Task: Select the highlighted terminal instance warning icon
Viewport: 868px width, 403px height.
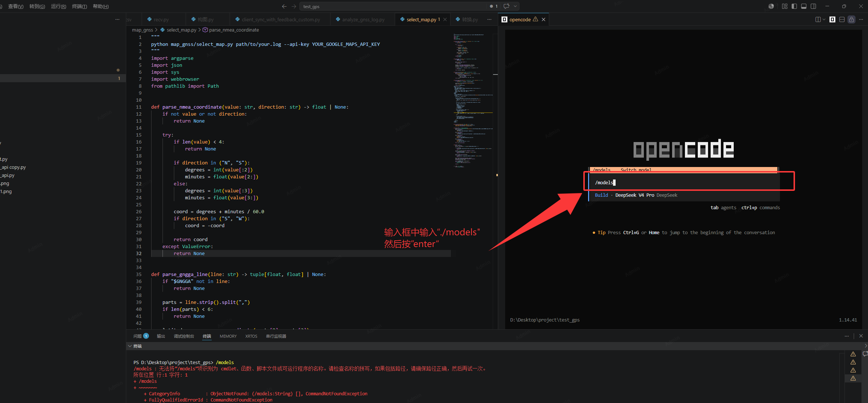Action: [853, 378]
